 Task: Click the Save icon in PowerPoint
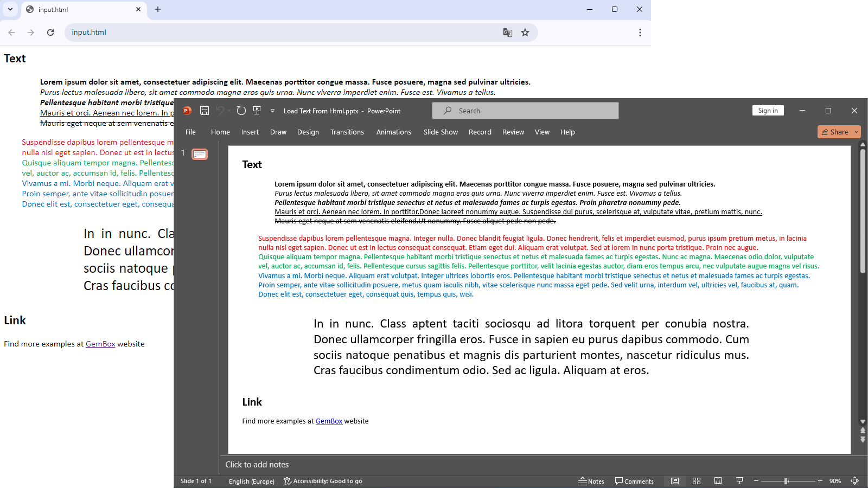205,111
